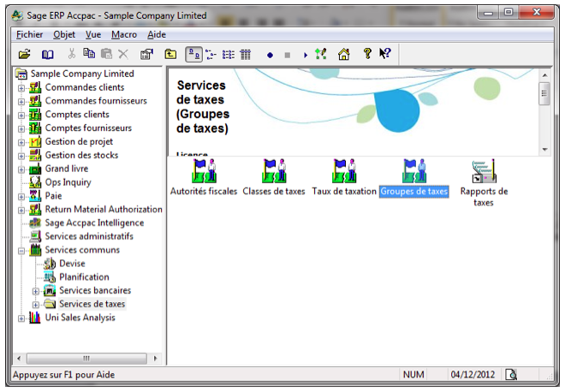Open Properties from the toolbar
Image resolution: width=565 pixels, height=392 pixels.
click(x=146, y=54)
